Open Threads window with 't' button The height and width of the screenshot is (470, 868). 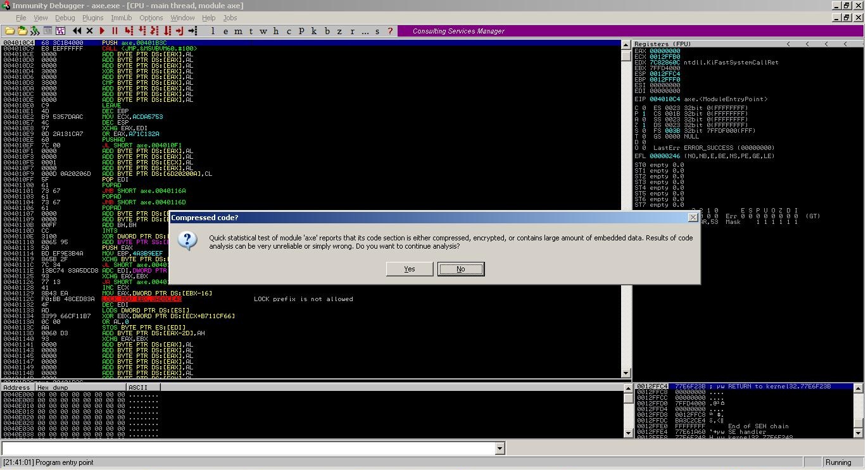tap(251, 30)
